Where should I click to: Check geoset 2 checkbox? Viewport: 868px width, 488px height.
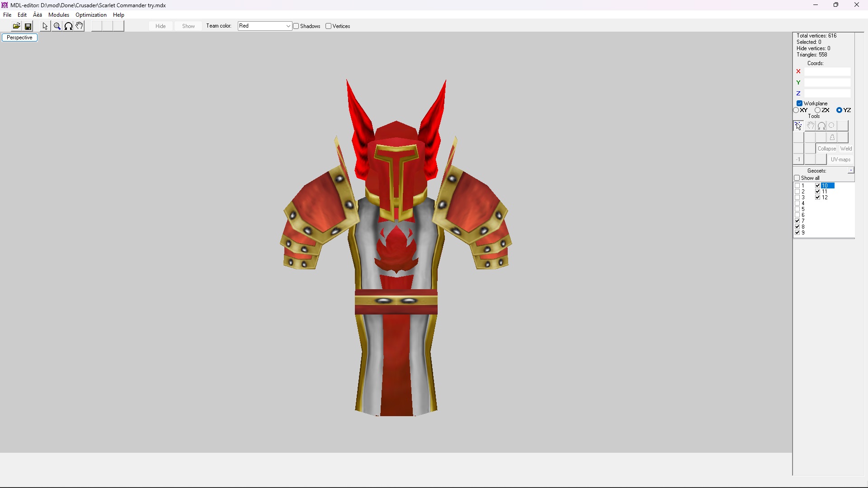[797, 192]
